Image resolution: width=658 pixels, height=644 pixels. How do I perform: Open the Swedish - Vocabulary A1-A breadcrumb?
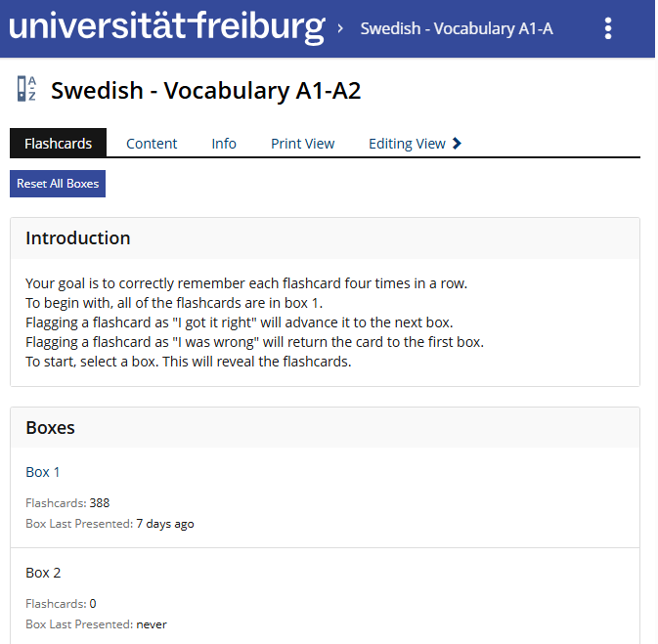click(456, 28)
